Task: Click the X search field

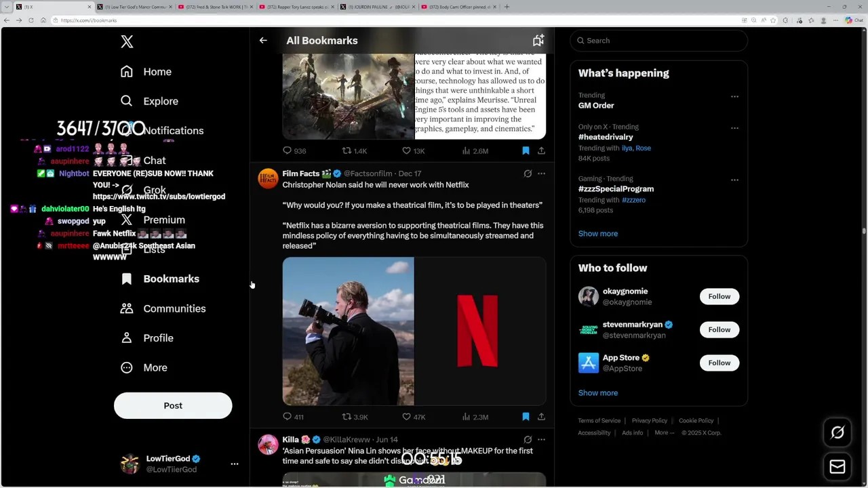Action: [658, 41]
